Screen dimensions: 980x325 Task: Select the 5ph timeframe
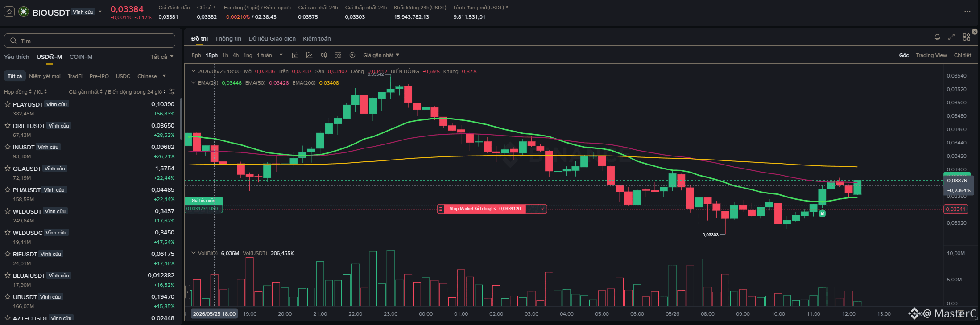[x=196, y=55]
